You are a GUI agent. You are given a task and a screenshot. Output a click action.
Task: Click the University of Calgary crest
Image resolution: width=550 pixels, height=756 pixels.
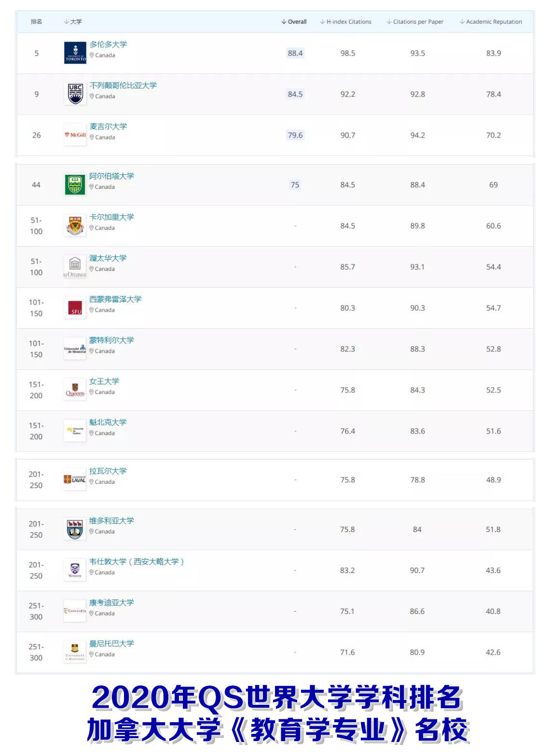point(75,225)
